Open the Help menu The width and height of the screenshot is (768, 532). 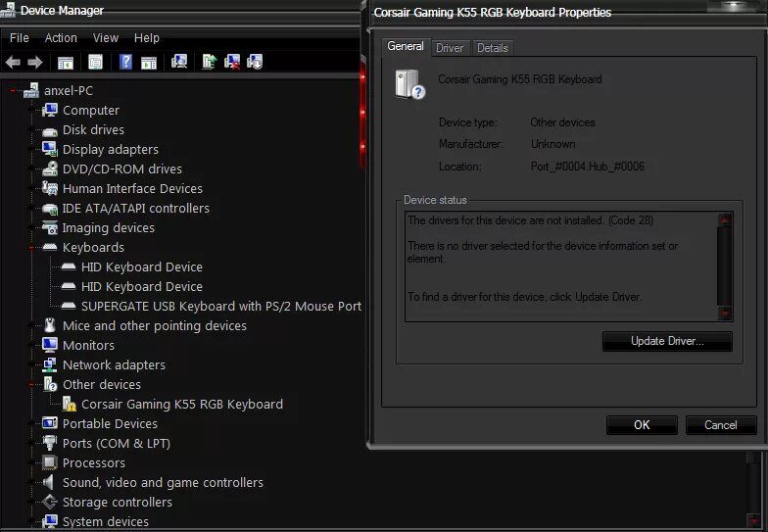(147, 37)
